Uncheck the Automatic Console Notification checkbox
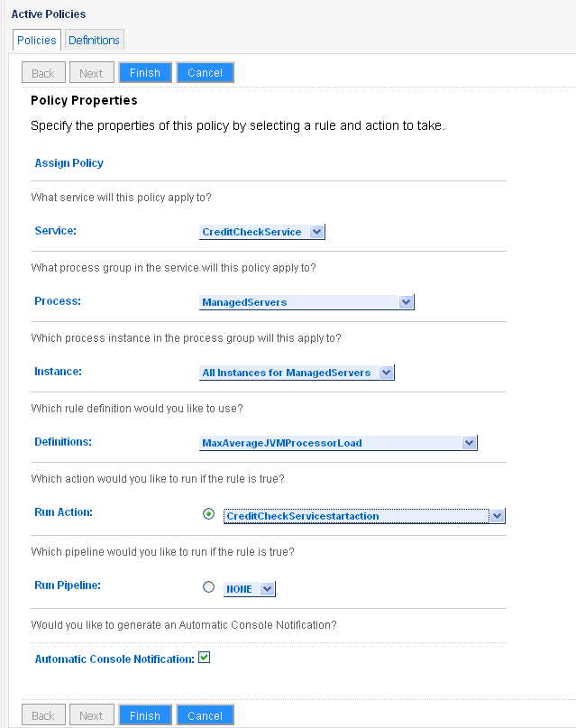 tap(205, 658)
